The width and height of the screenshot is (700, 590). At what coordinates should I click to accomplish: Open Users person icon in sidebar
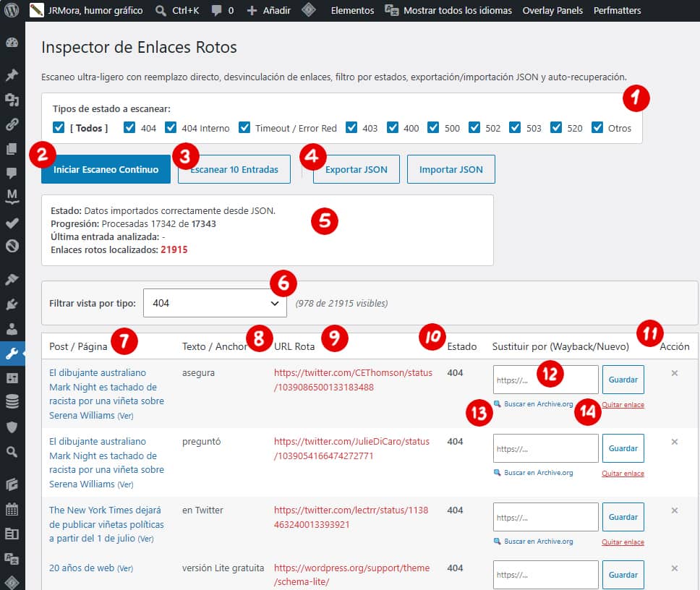[x=12, y=329]
